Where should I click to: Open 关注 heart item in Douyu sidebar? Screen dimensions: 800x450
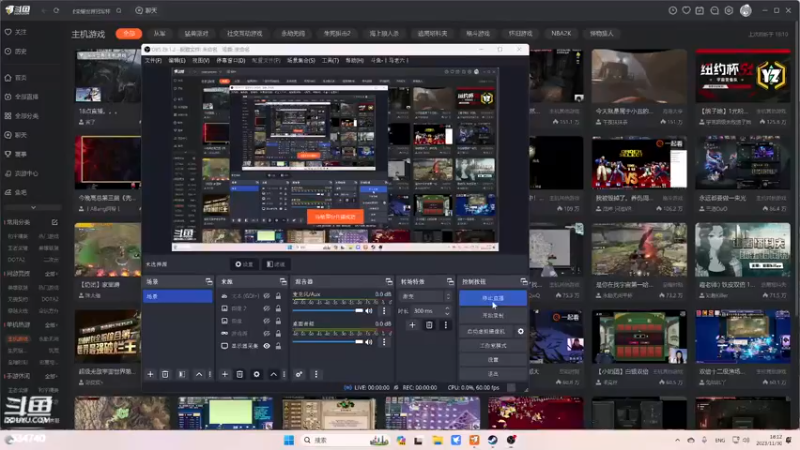[16, 32]
